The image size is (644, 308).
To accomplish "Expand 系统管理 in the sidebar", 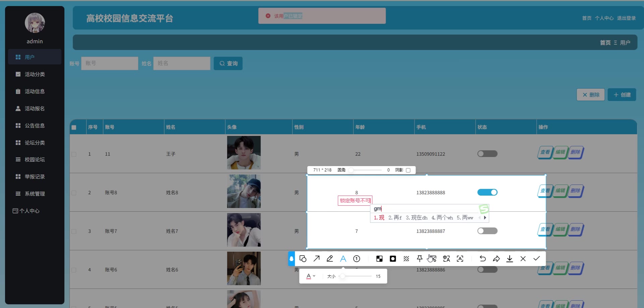I will 35,194.
